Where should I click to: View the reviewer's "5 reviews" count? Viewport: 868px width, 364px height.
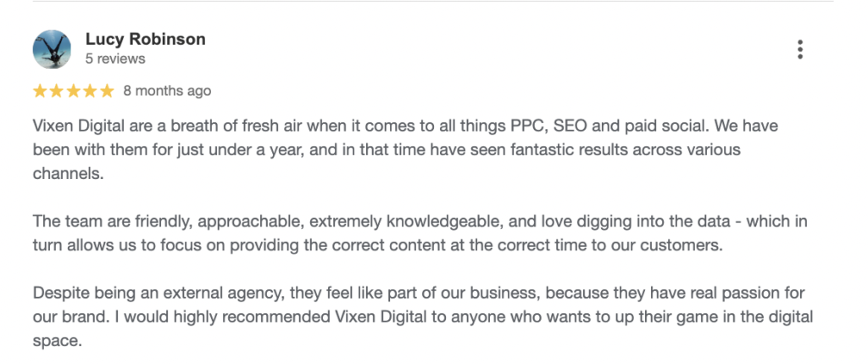coord(115,59)
